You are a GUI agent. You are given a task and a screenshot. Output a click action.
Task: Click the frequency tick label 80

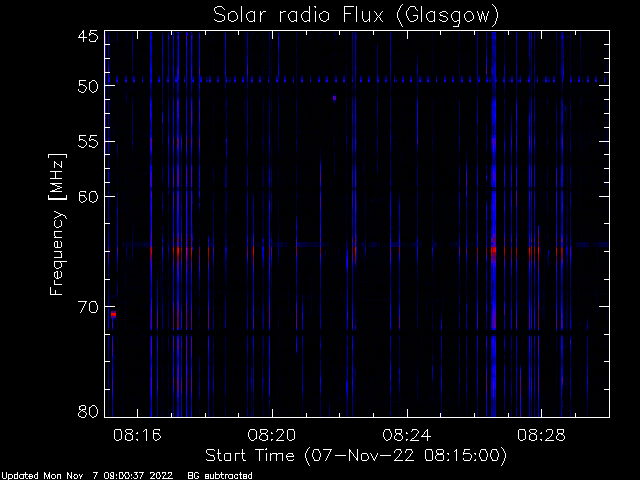(88, 411)
